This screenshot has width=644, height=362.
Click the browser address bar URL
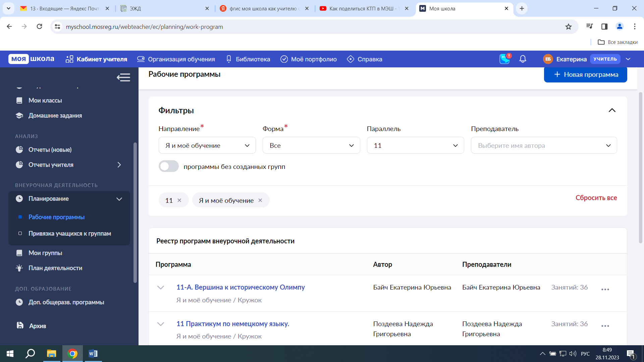coord(144,26)
